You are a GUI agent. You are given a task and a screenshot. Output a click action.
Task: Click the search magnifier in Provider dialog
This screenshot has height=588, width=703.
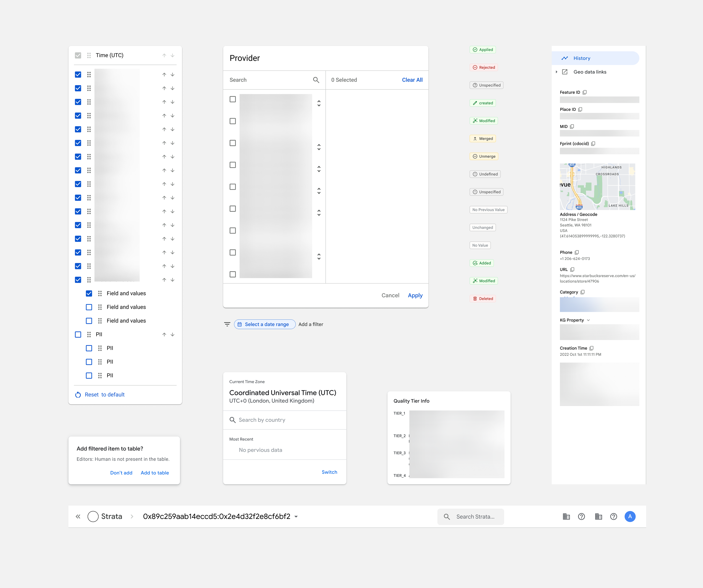coord(316,80)
